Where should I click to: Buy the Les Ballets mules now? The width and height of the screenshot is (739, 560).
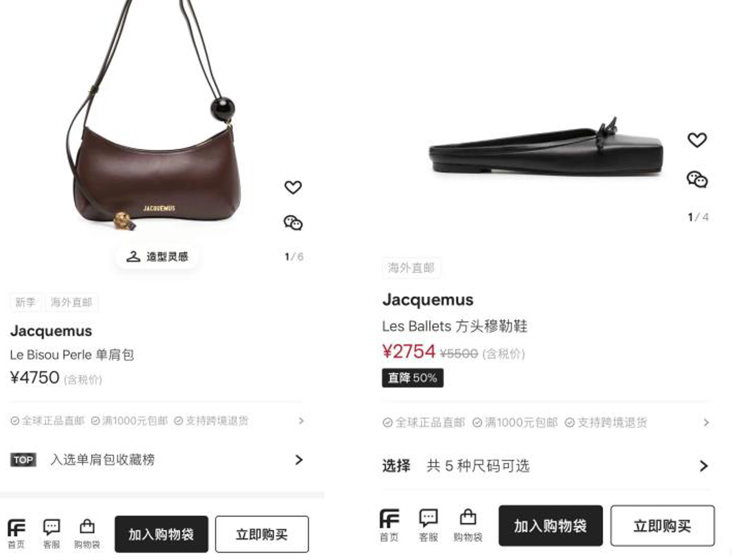pyautogui.click(x=662, y=525)
